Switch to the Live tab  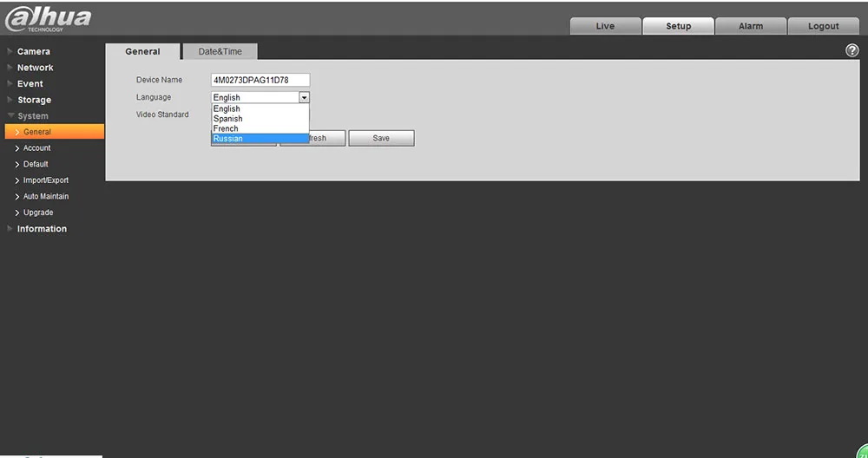coord(605,26)
